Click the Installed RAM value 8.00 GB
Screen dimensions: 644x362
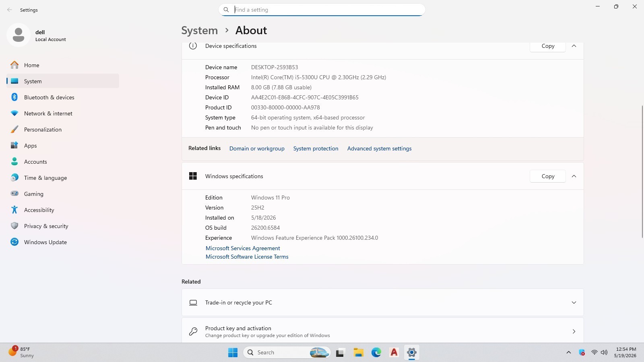(x=281, y=87)
